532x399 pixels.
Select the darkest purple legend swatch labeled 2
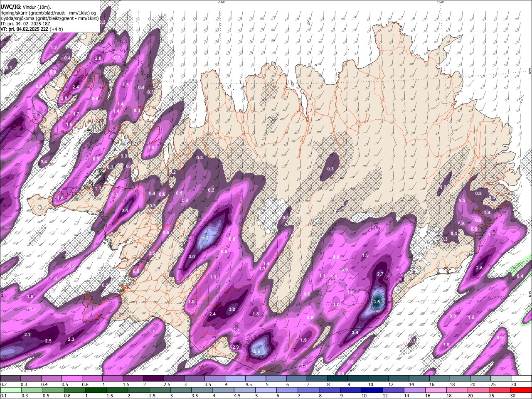point(153,379)
